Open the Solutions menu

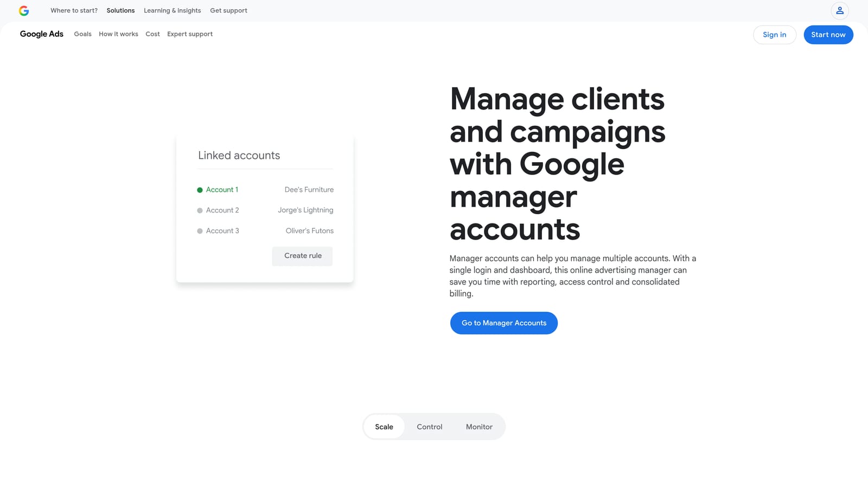click(x=120, y=11)
